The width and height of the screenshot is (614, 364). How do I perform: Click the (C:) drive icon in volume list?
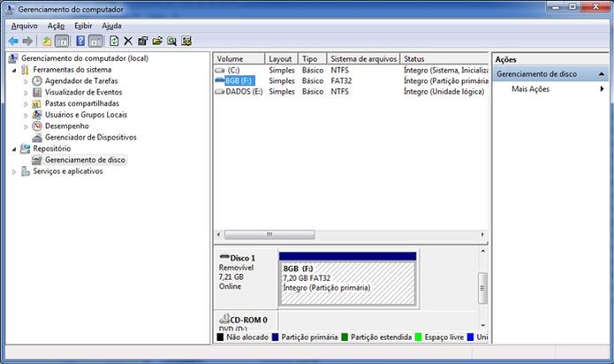pyautogui.click(x=220, y=71)
